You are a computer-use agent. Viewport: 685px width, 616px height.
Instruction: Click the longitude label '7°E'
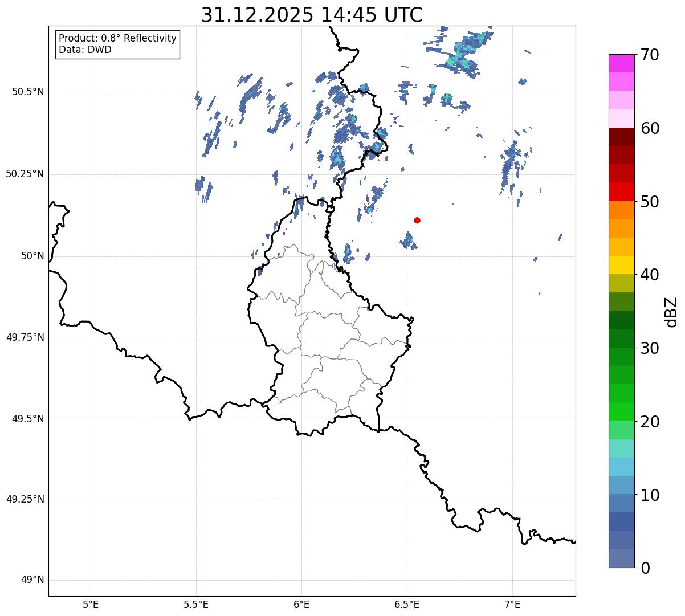[512, 604]
